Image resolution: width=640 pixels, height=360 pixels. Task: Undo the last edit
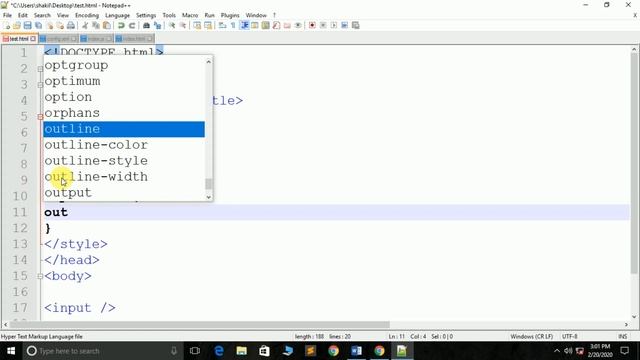click(x=121, y=26)
